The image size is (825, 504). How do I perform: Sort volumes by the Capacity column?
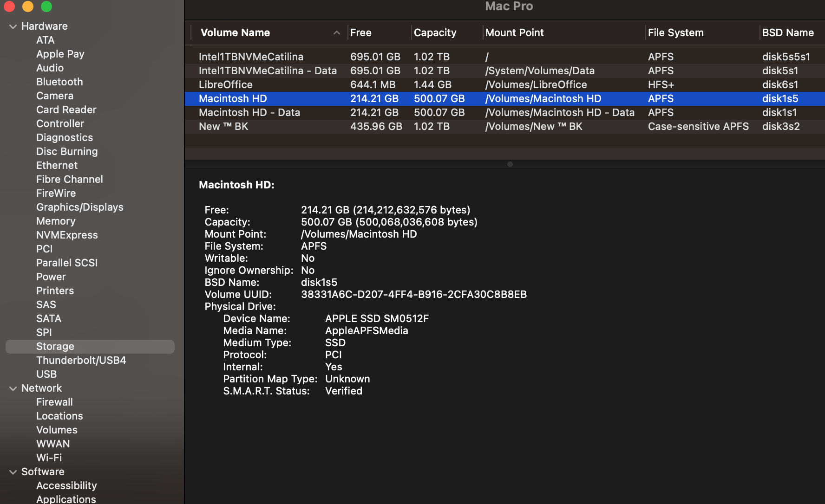tap(435, 32)
